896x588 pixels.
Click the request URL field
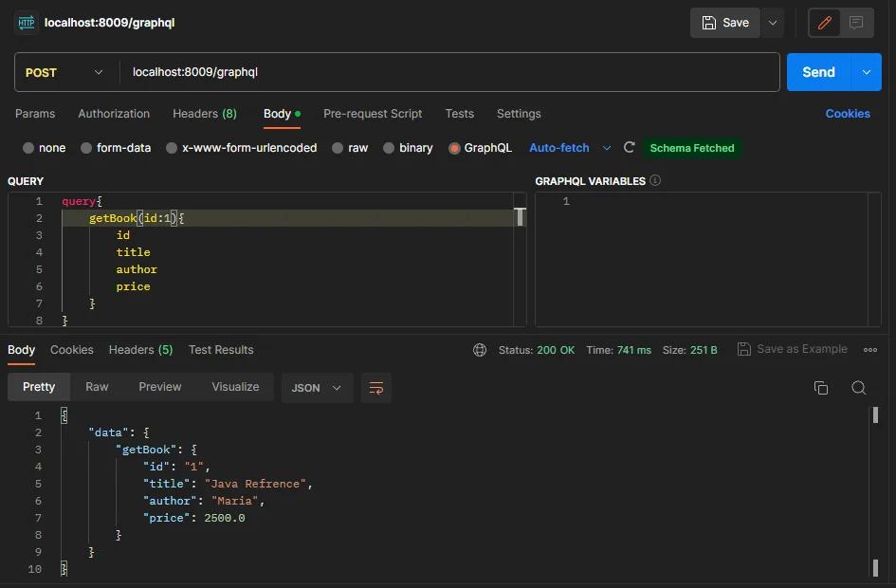tap(449, 72)
